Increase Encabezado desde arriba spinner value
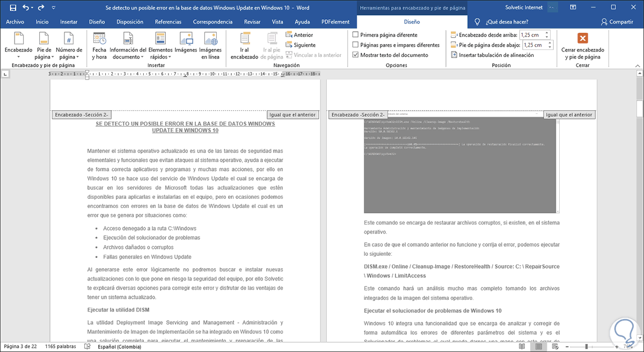The height and width of the screenshot is (352, 644). click(x=547, y=33)
